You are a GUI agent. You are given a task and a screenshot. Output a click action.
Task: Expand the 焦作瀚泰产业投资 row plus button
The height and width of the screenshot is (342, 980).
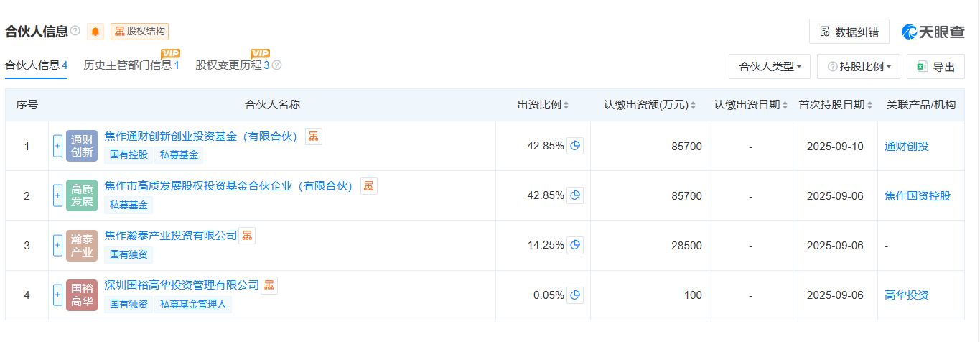point(57,245)
